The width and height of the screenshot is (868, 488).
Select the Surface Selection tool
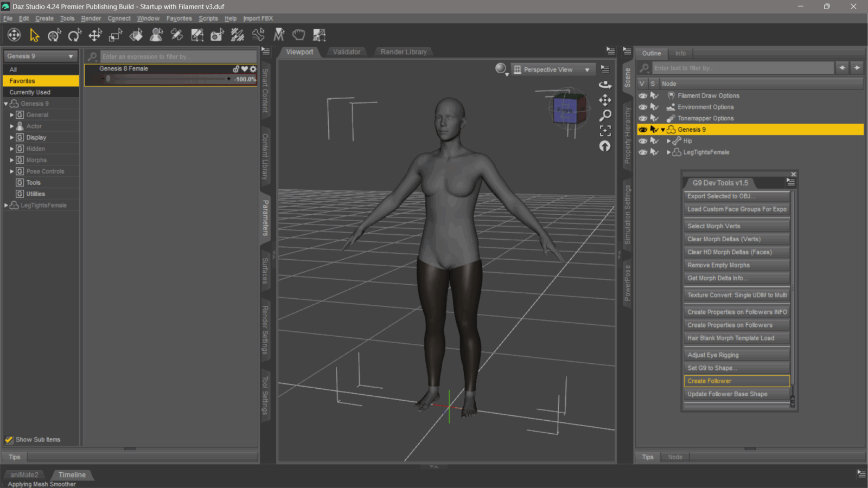click(136, 35)
